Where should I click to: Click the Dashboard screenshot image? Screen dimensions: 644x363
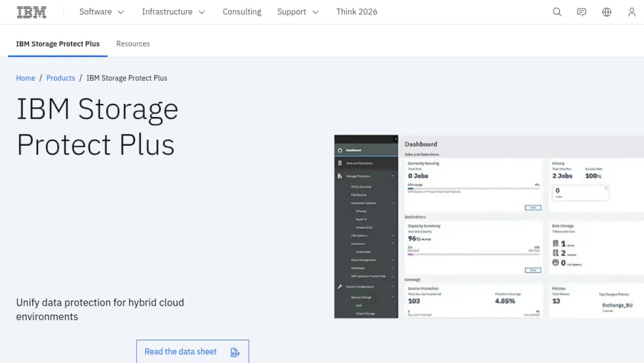(x=489, y=226)
